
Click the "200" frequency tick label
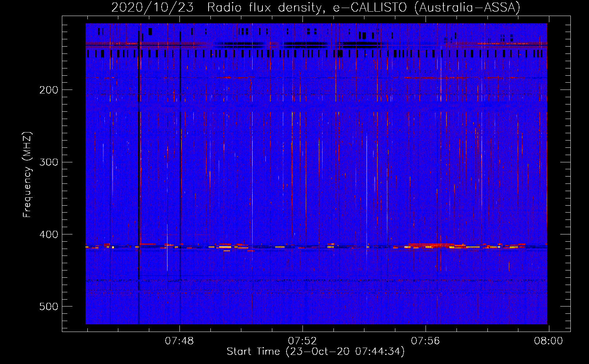click(x=49, y=90)
